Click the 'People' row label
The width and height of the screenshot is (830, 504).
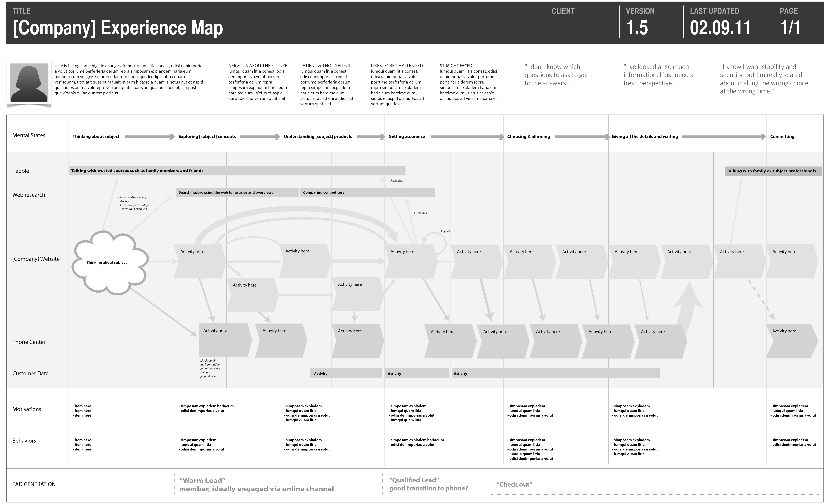(x=21, y=171)
